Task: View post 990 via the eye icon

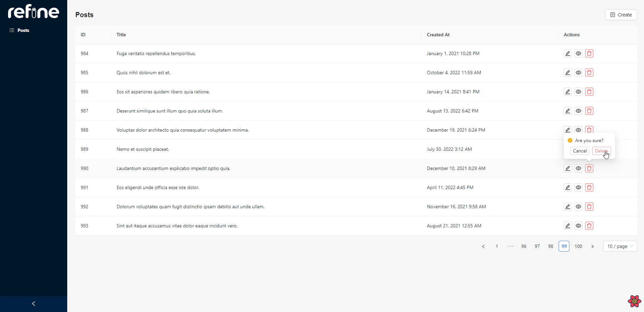Action: pyautogui.click(x=578, y=168)
